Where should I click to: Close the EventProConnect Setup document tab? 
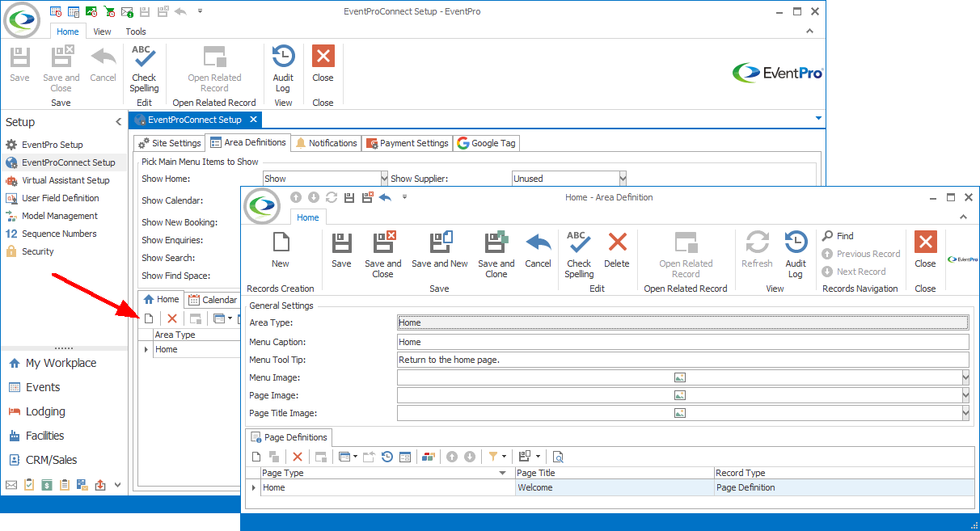click(252, 120)
